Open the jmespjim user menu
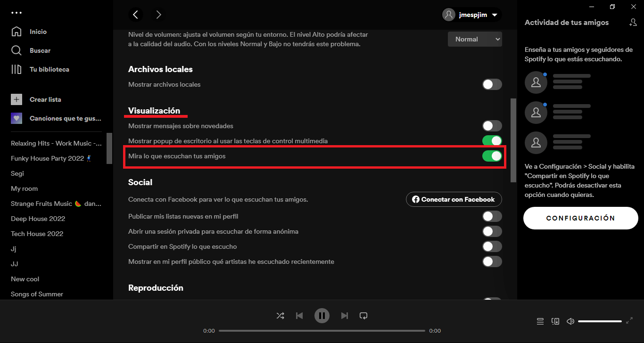The height and width of the screenshot is (343, 644). [471, 15]
